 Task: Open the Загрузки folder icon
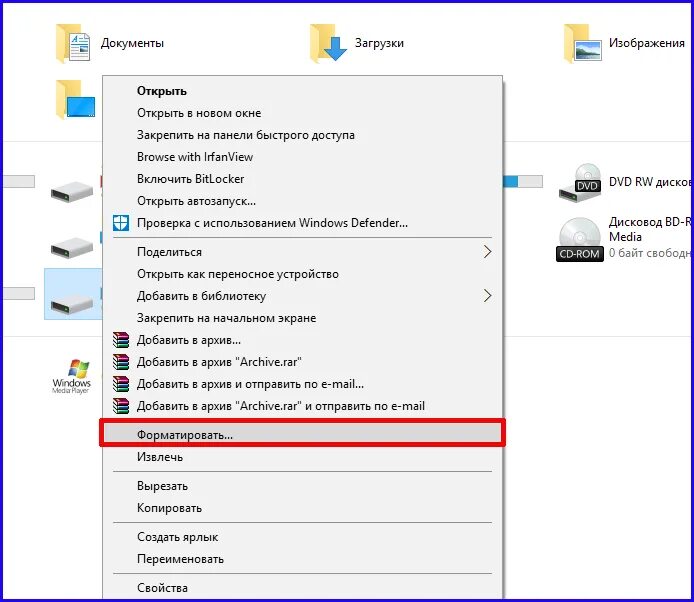coord(328,43)
